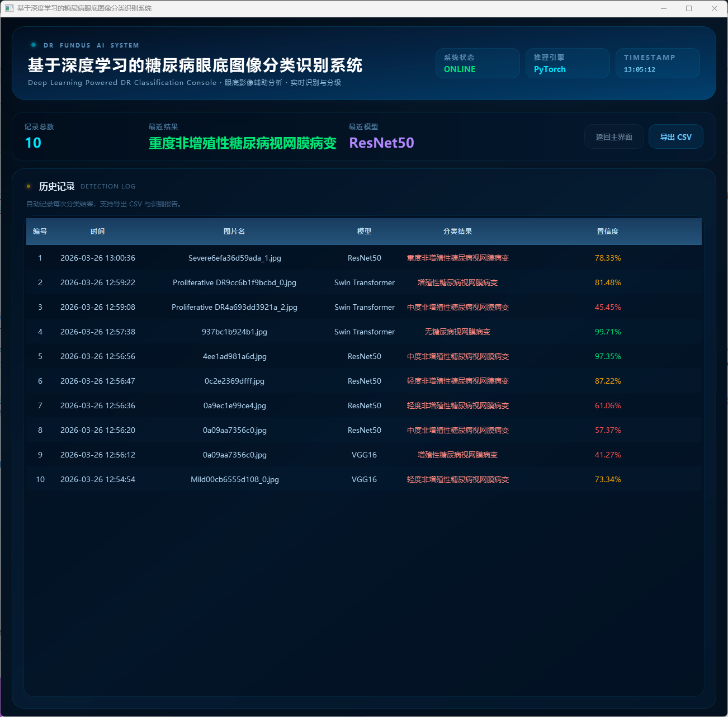Click the 图片名 column header

234,232
